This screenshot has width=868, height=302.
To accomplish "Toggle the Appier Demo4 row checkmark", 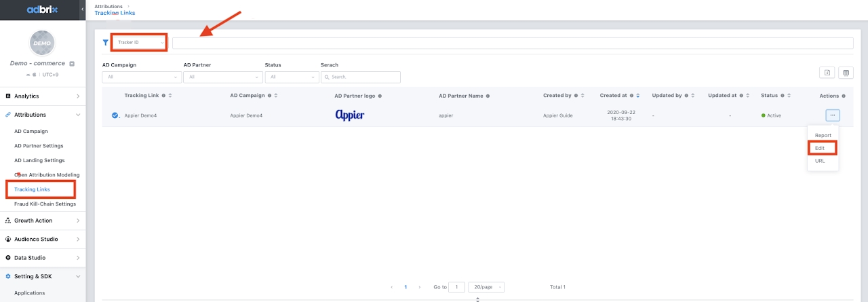I will [115, 115].
